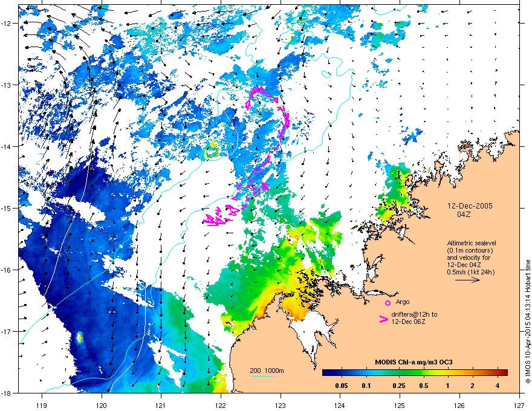
Task: Click the 12-Dec 06Z legend text
Action: tap(409, 322)
